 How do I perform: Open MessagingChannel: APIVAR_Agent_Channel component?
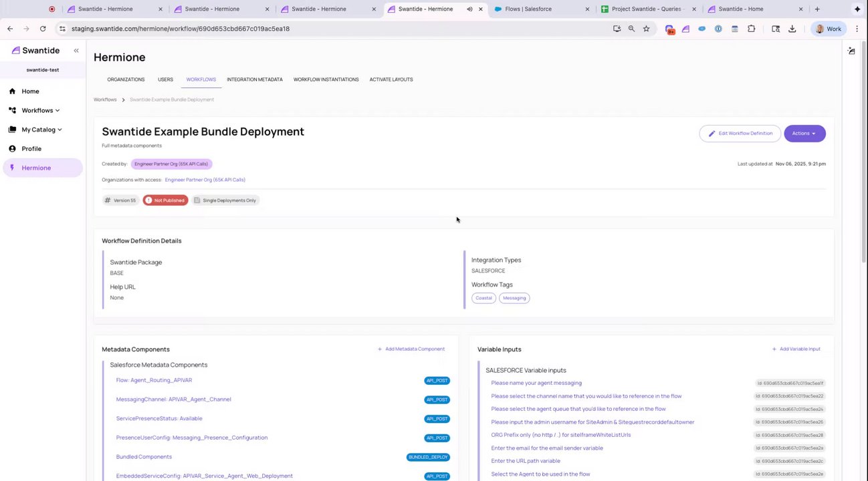coord(174,399)
